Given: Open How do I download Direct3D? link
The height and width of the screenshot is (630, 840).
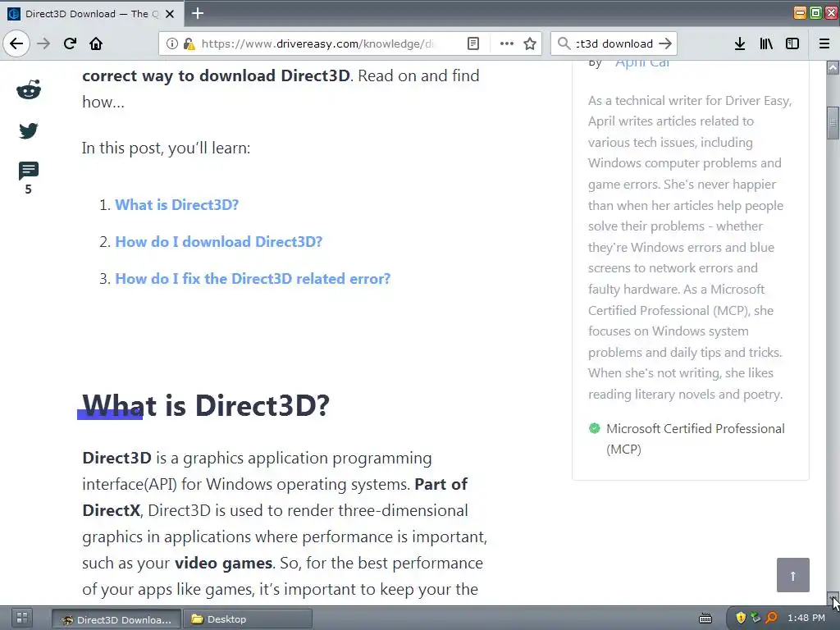Looking at the screenshot, I should [x=218, y=242].
